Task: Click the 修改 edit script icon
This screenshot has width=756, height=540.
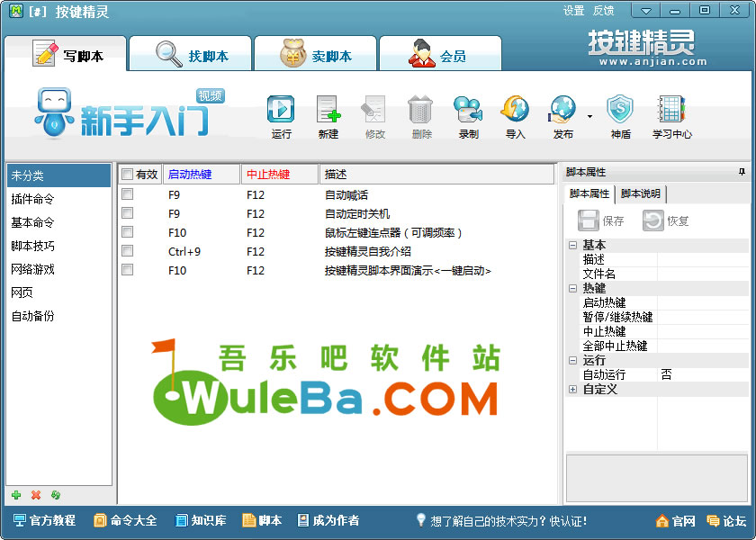Action: point(374,117)
